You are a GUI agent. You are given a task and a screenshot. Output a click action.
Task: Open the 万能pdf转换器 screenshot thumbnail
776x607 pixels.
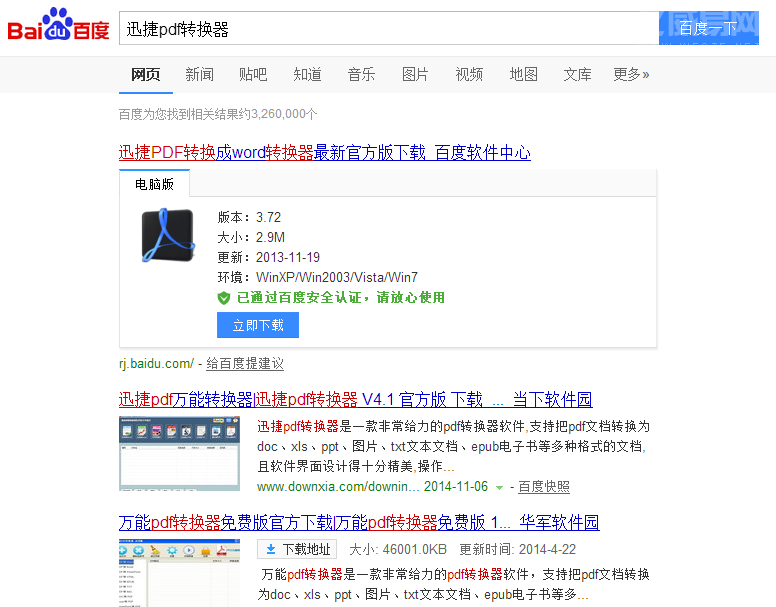coord(179,573)
